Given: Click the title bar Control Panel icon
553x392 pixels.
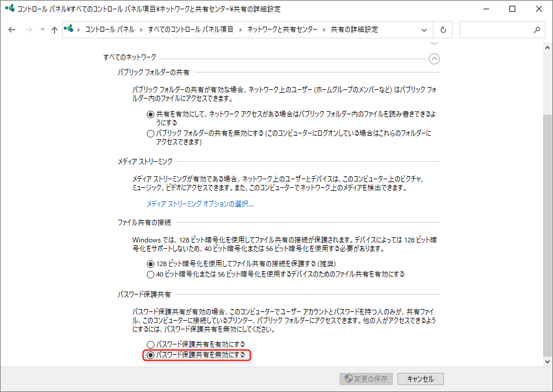Looking at the screenshot, I should [10, 9].
